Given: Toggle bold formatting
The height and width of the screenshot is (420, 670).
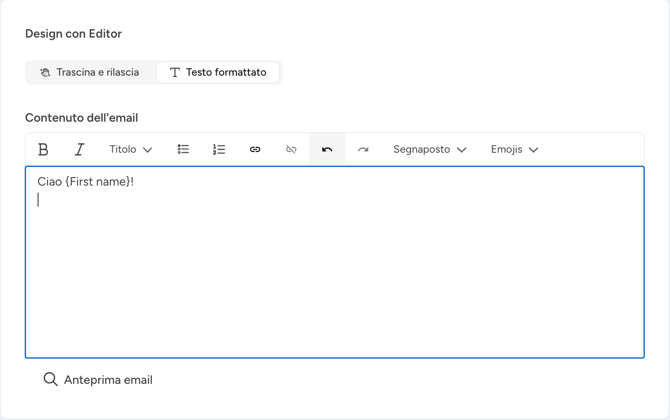Looking at the screenshot, I should tap(43, 149).
